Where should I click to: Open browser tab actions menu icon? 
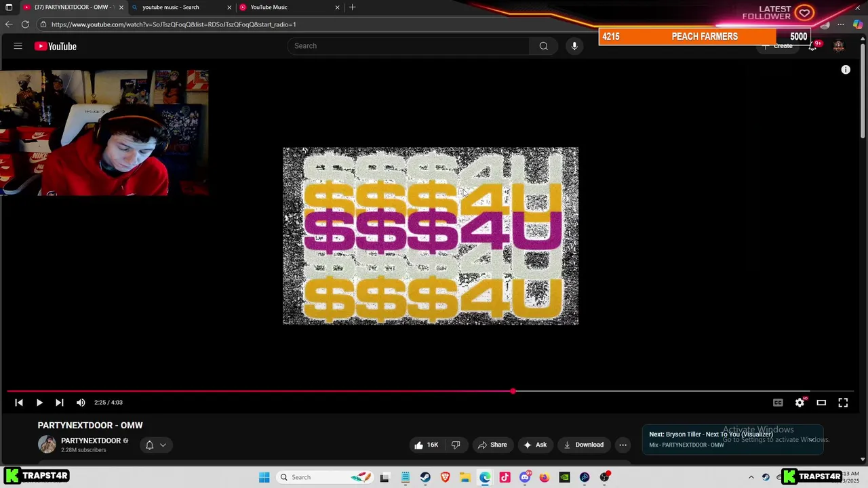[x=9, y=7]
